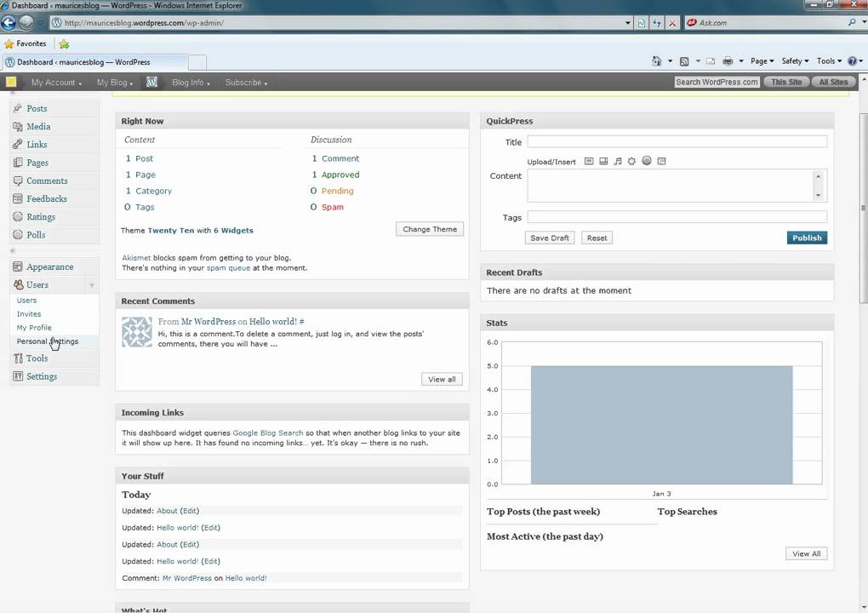Viewport: 868px width, 613px height.
Task: Open the IE Tools dropdown in command bar
Action: point(829,61)
